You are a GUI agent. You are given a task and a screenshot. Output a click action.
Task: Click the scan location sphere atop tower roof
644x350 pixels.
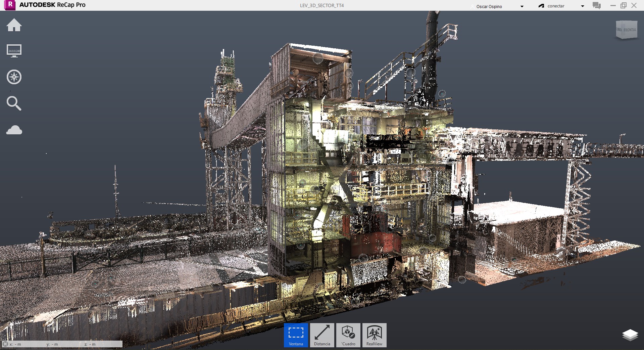point(318,58)
